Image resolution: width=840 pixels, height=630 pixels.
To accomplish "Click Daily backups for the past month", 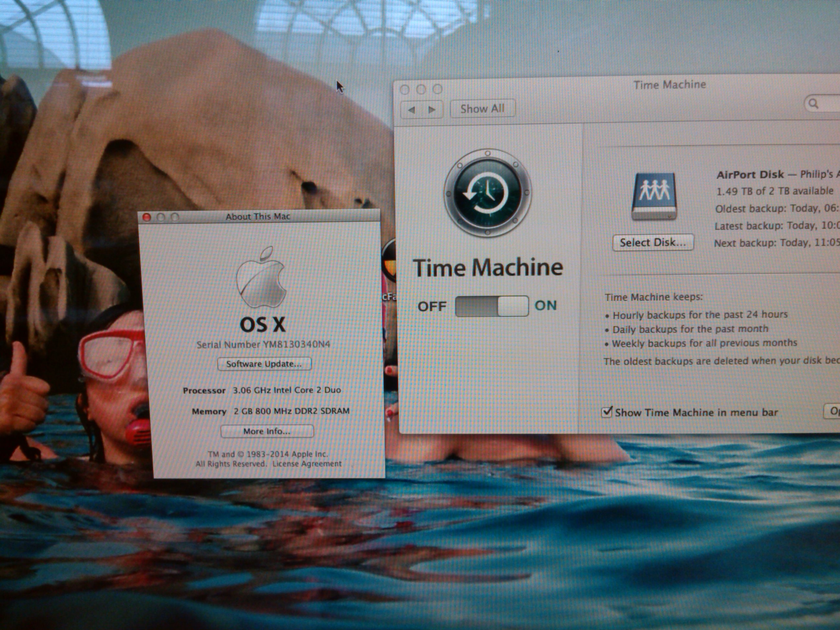I will pos(690,329).
